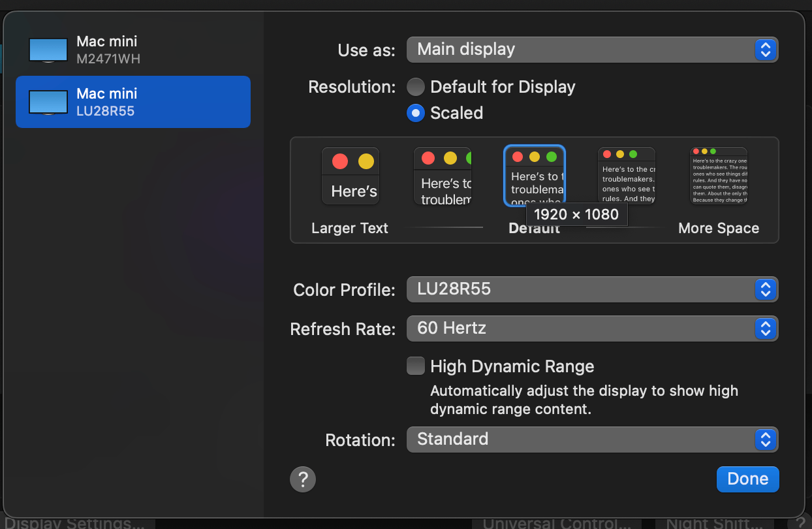Choose the highlighted Default resolution thumbnail
812x529 pixels.
pos(535,176)
